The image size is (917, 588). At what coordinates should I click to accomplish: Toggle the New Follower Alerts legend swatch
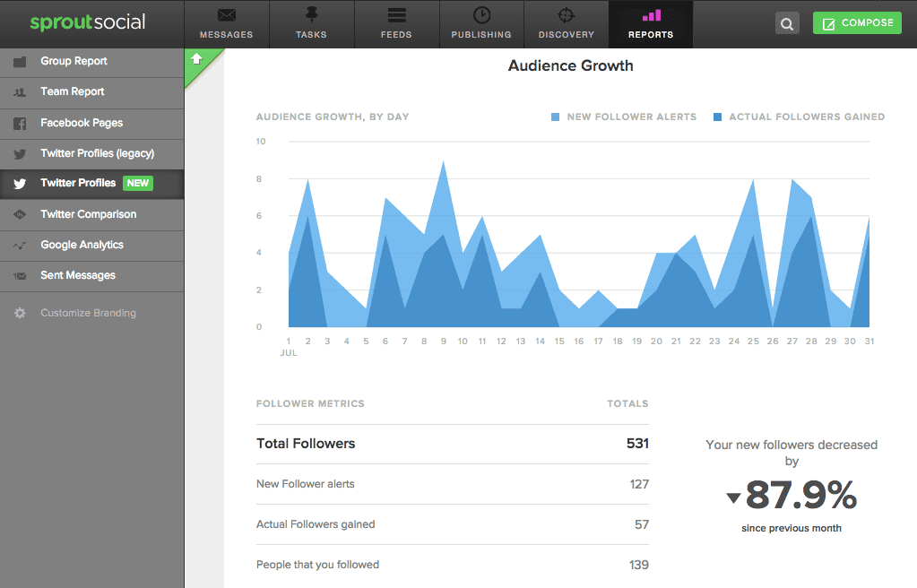pos(555,117)
